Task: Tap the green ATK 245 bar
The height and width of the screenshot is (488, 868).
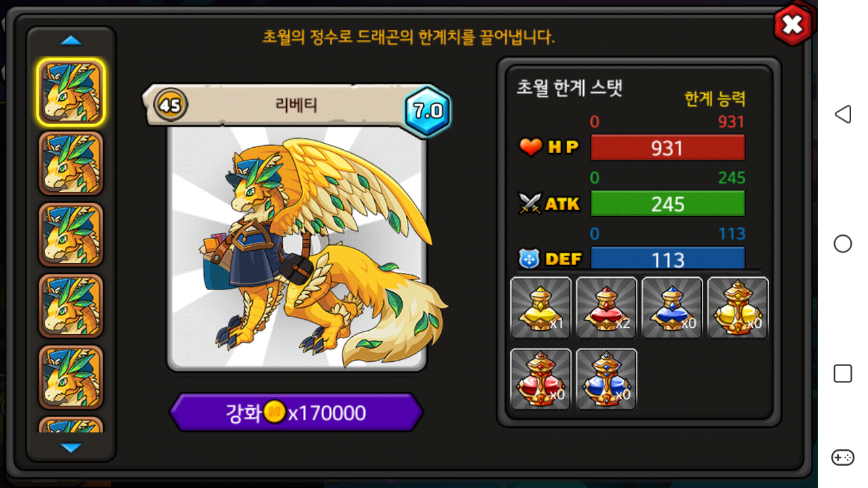Action: [x=668, y=204]
